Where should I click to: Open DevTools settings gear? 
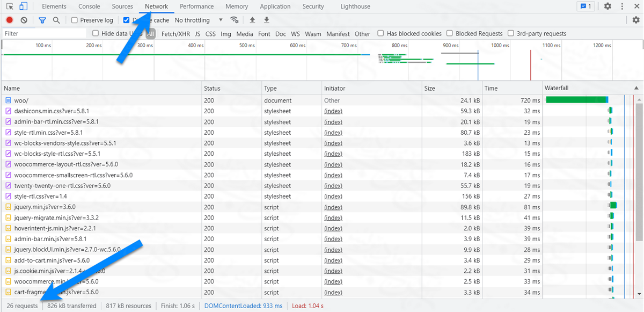608,6
